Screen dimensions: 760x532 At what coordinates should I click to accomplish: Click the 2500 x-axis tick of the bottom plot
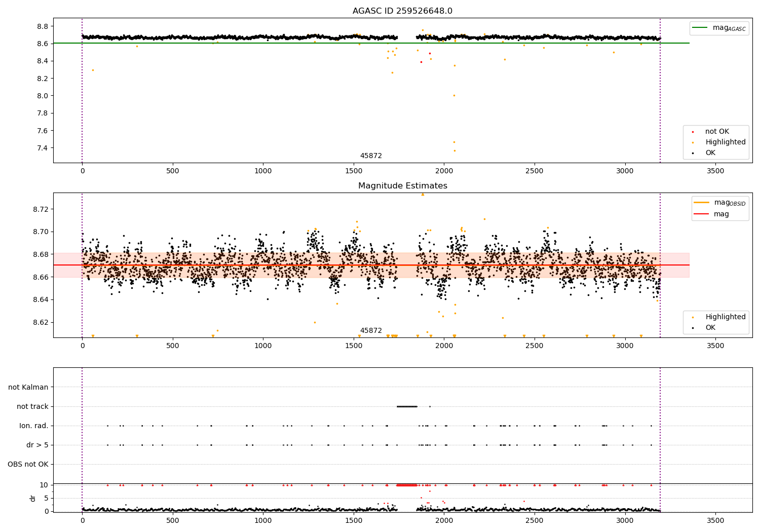tap(535, 520)
